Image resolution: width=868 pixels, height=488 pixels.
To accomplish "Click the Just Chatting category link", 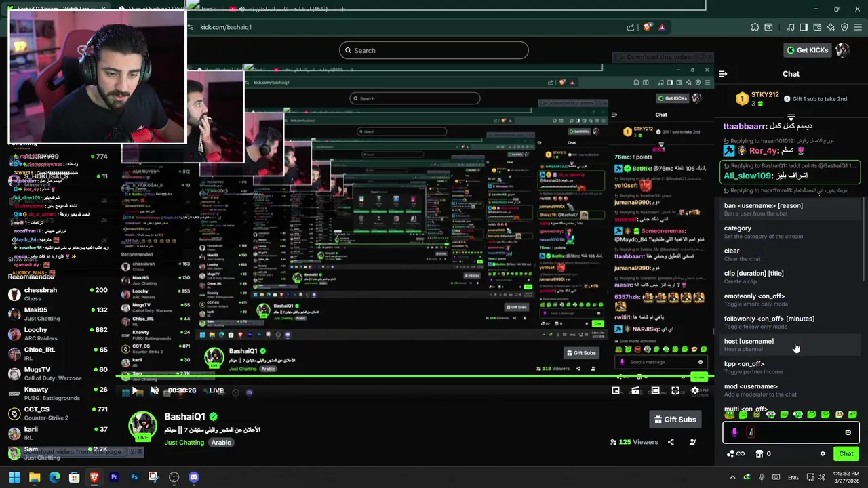I will (184, 443).
